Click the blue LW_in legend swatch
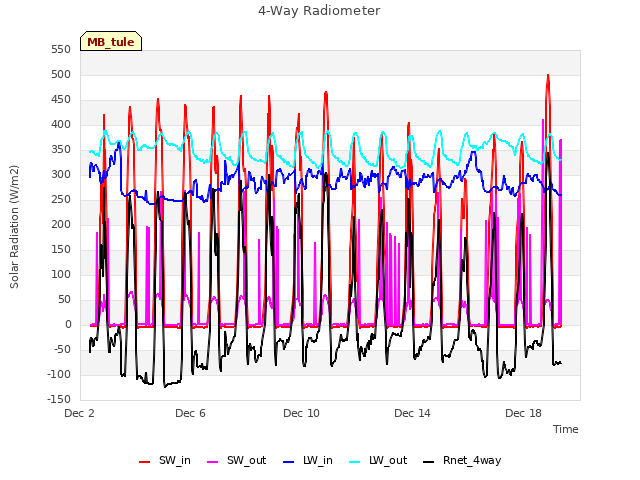Screen dimensions: 640x480 (288, 462)
